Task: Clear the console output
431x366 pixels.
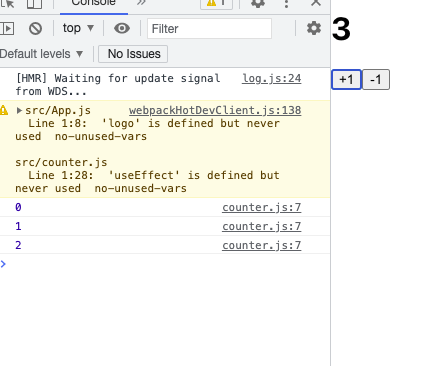Action: pos(35,29)
